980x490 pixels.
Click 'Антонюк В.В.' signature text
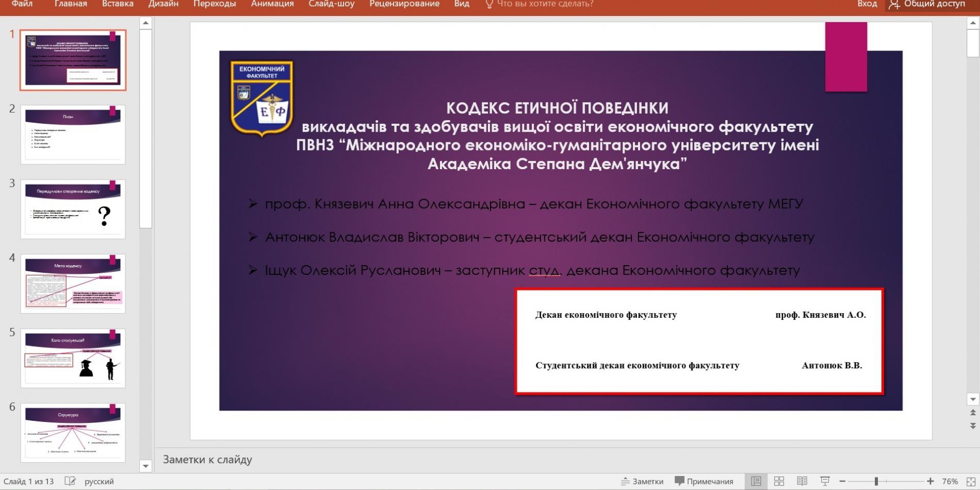(x=832, y=365)
